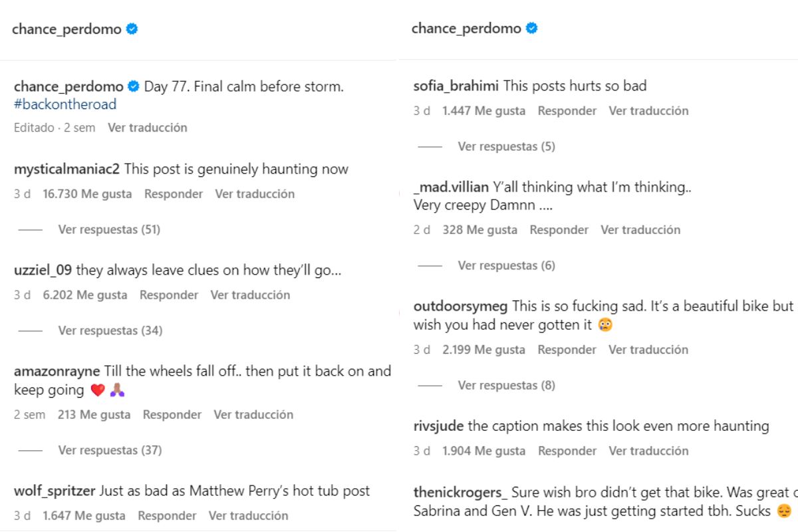The height and width of the screenshot is (532, 798).
Task: Show 6 replies under _mad.villian comment
Action: [506, 265]
